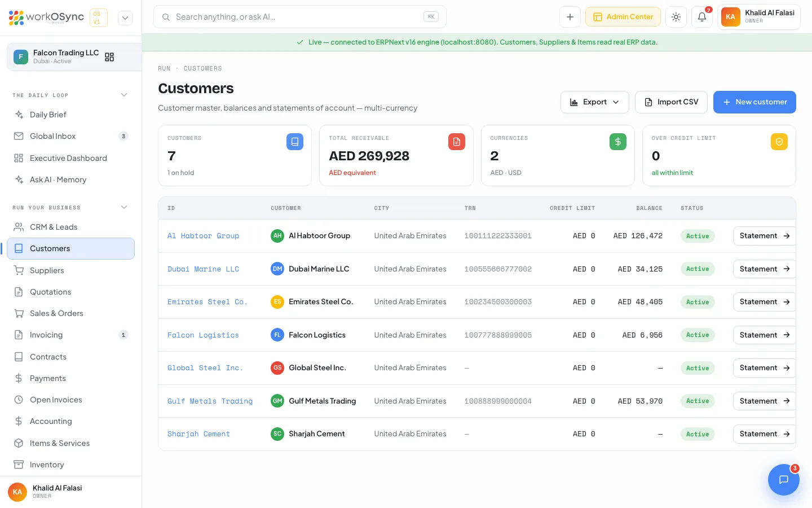Open Suppliers from sidebar
Screen dimensions: 812x508
(x=70, y=270)
